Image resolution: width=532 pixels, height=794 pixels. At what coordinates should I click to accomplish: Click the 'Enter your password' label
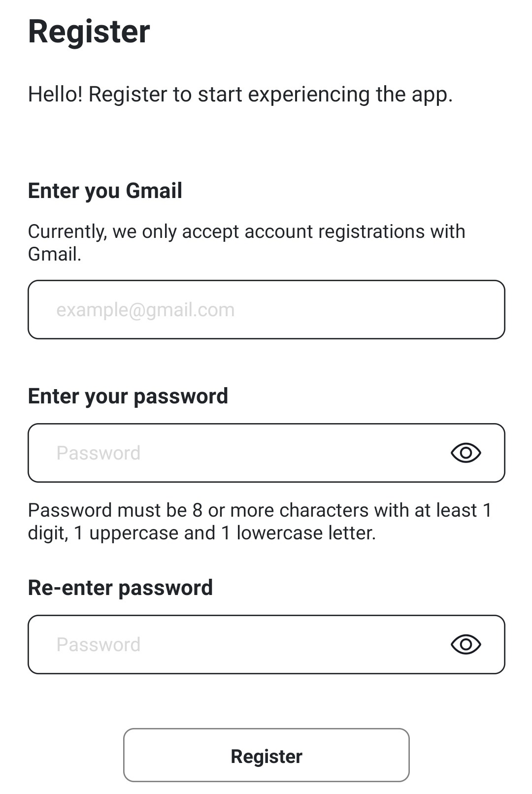pos(128,397)
